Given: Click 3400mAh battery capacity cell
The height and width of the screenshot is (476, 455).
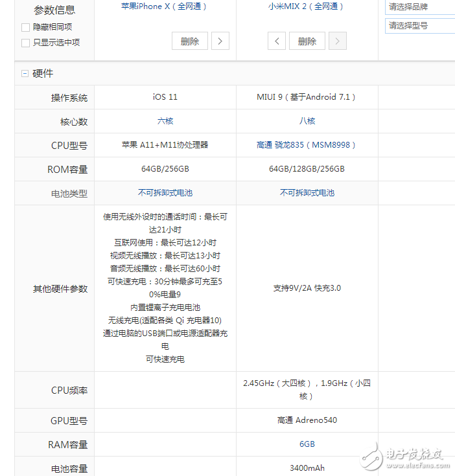Looking at the screenshot, I should [x=307, y=468].
